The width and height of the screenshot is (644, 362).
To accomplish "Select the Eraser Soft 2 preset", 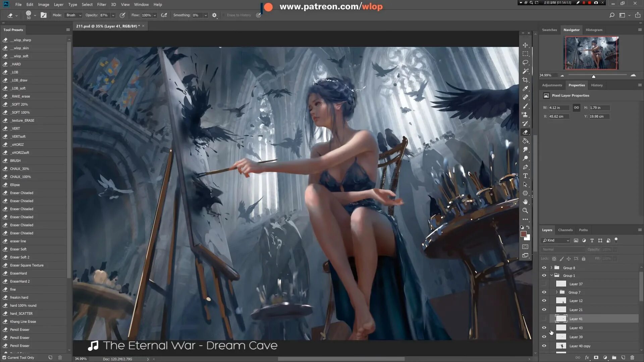I will [19, 257].
